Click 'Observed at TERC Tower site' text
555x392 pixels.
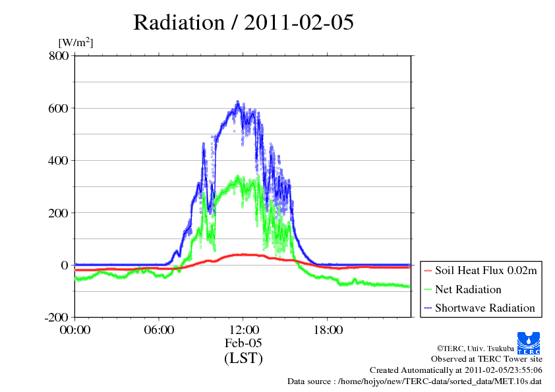coord(486,359)
